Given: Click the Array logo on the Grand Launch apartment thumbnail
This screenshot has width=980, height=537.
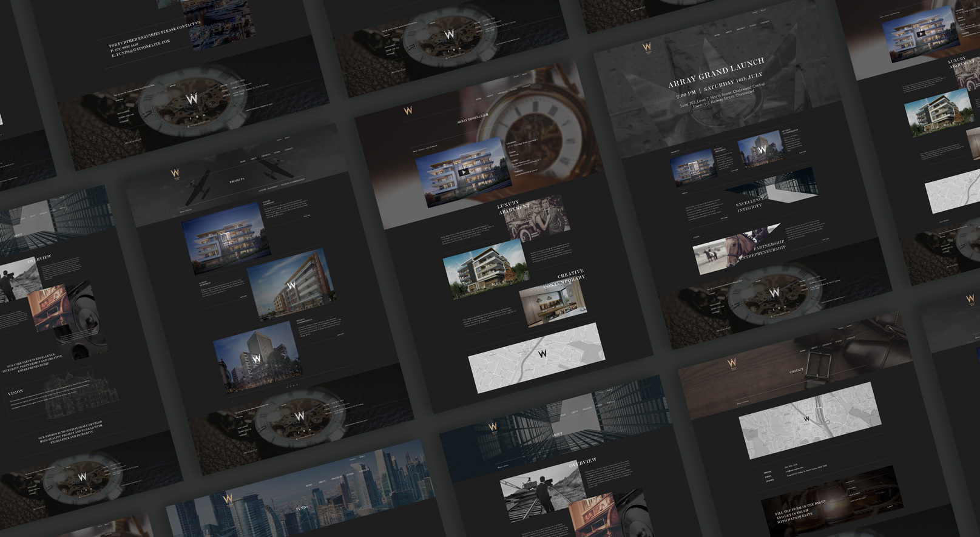Looking at the screenshot, I should pos(692,167).
